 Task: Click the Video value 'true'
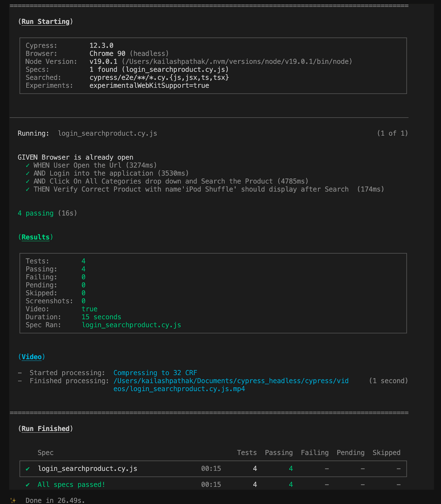click(89, 309)
